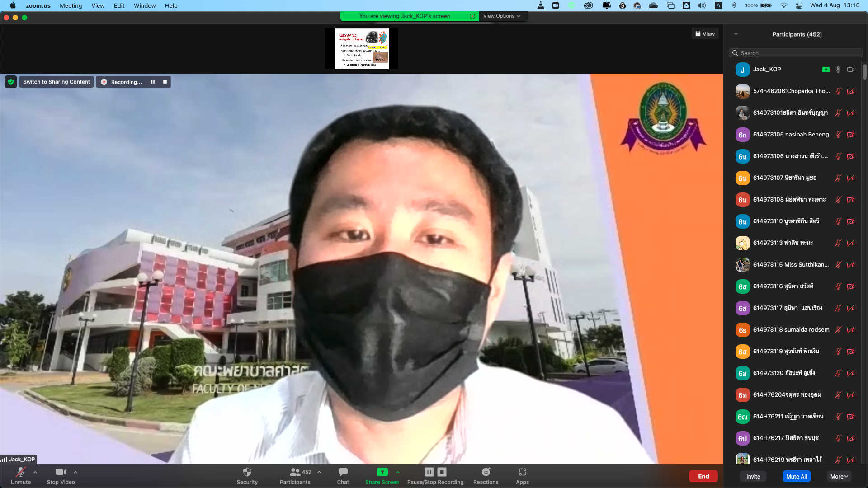Viewport: 868px width, 488px height.
Task: Expand audio options arrow beside Unmute
Action: (x=35, y=472)
